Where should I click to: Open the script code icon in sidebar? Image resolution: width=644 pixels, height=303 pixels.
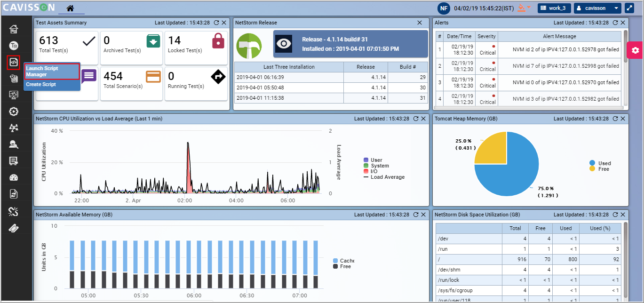pyautogui.click(x=14, y=62)
